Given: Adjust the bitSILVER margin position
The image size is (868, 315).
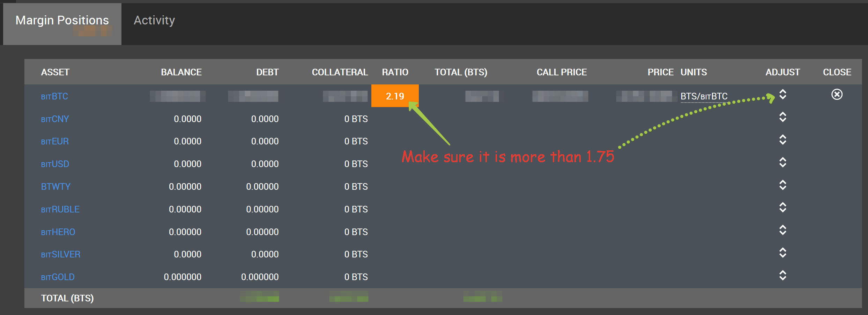Looking at the screenshot, I should (x=783, y=253).
